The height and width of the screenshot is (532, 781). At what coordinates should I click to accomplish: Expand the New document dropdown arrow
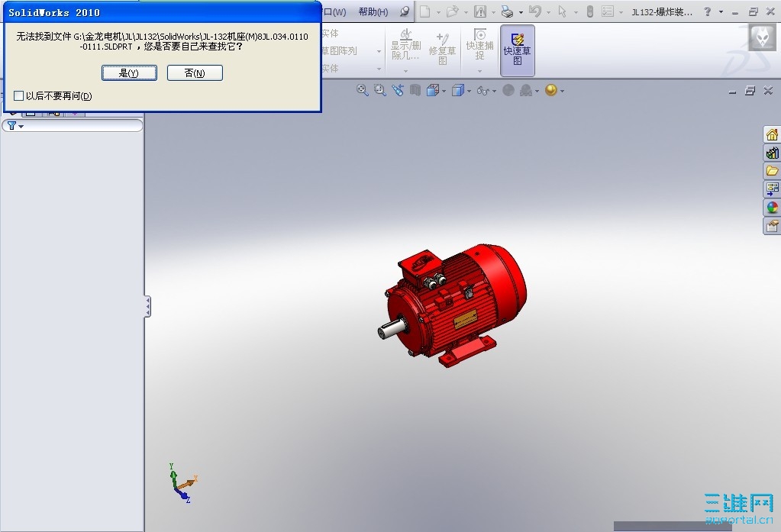[x=438, y=12]
